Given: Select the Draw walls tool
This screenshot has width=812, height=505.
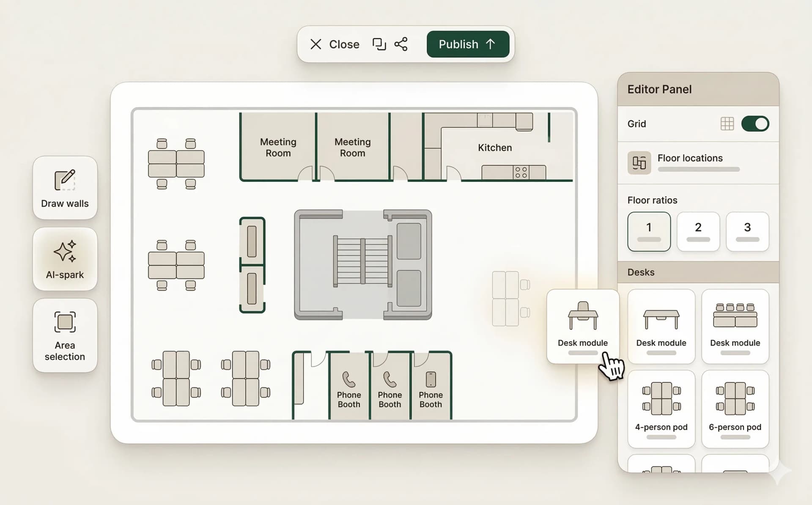Looking at the screenshot, I should (65, 188).
